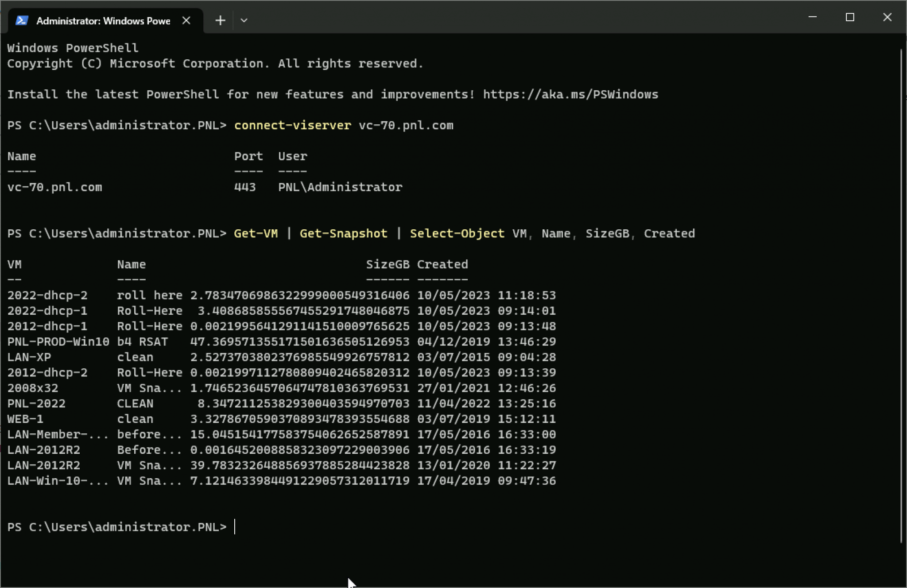This screenshot has width=907, height=588.
Task: Click the connect-viserver command text
Action: coord(292,125)
